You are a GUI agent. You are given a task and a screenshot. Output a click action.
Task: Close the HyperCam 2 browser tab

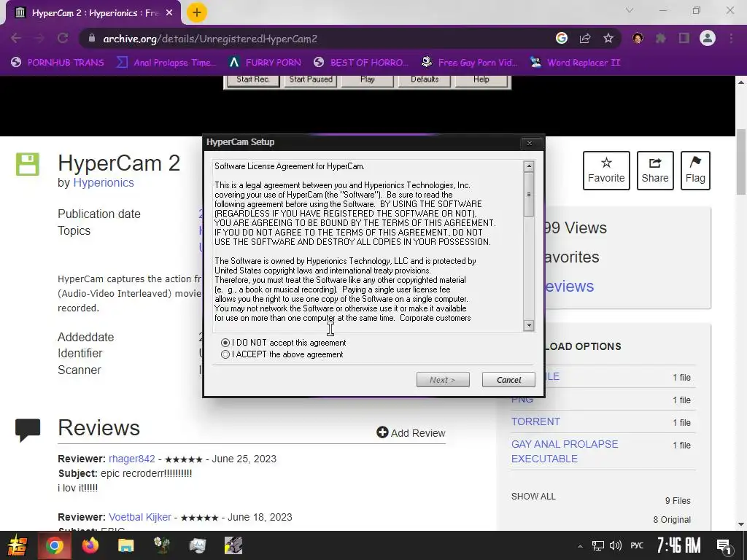pos(169,13)
